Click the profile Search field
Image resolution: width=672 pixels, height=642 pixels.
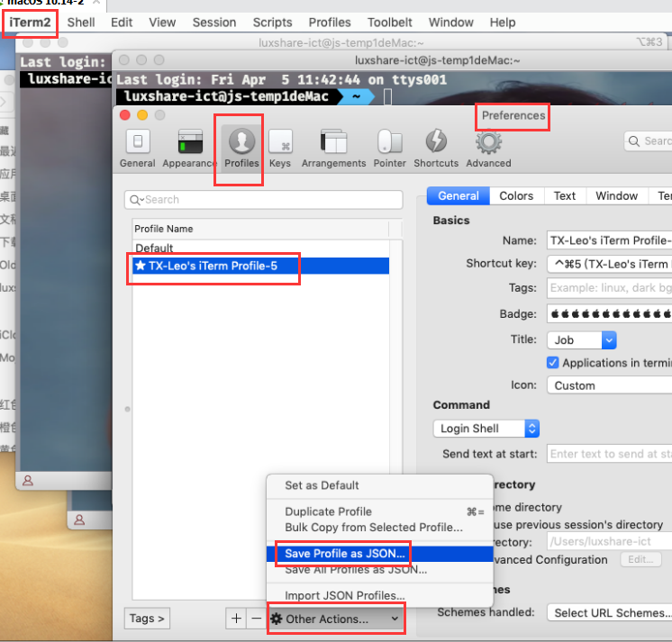click(264, 200)
